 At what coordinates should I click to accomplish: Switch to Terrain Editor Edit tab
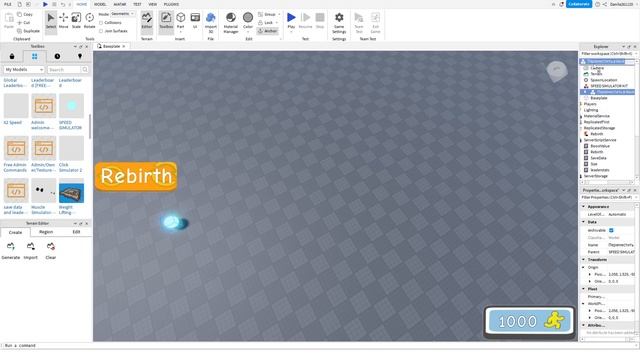(x=76, y=232)
